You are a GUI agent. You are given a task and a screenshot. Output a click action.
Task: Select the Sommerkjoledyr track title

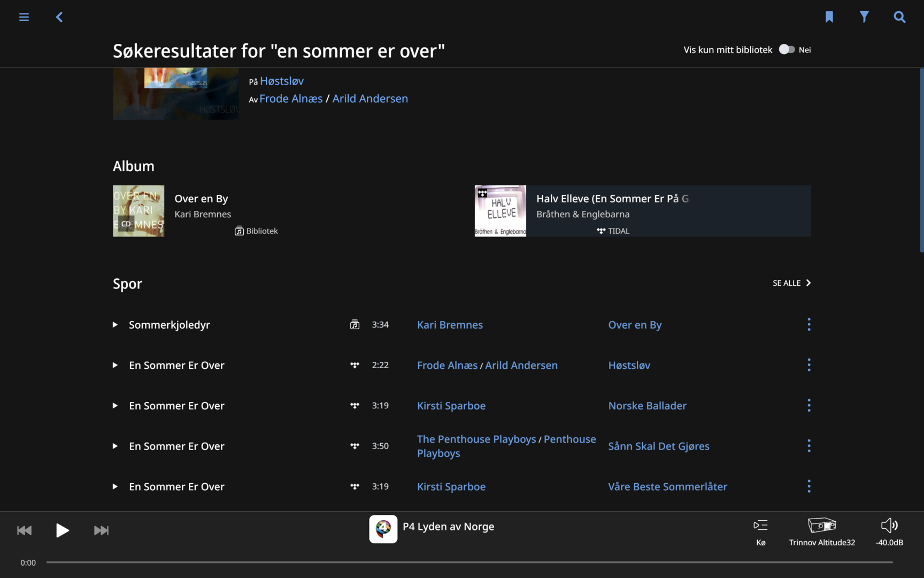click(170, 325)
